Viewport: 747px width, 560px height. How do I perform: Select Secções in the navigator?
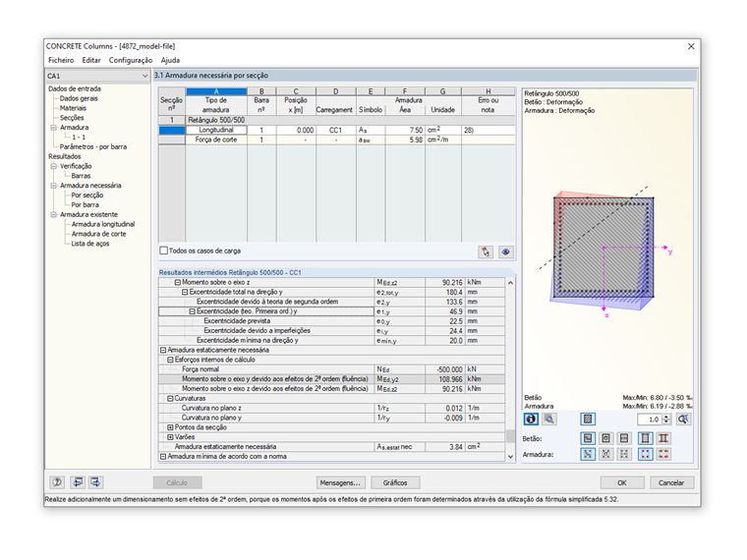click(72, 118)
